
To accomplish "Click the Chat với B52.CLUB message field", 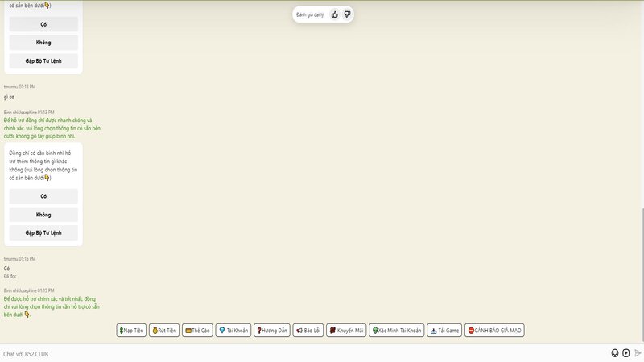I will tap(298, 353).
